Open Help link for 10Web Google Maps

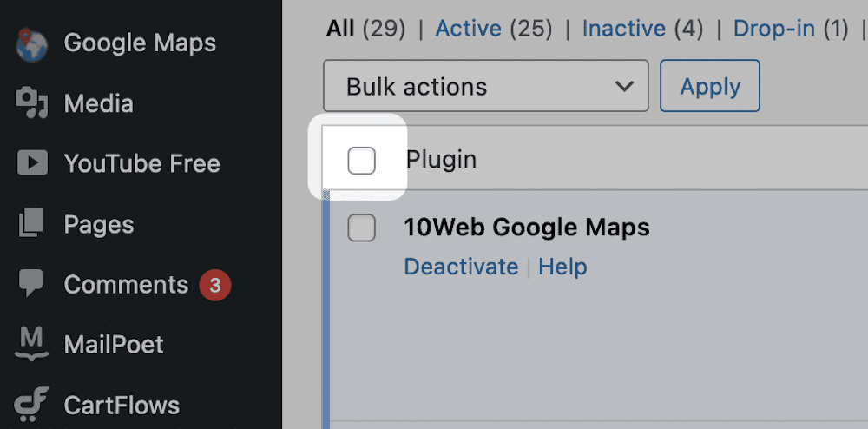562,267
